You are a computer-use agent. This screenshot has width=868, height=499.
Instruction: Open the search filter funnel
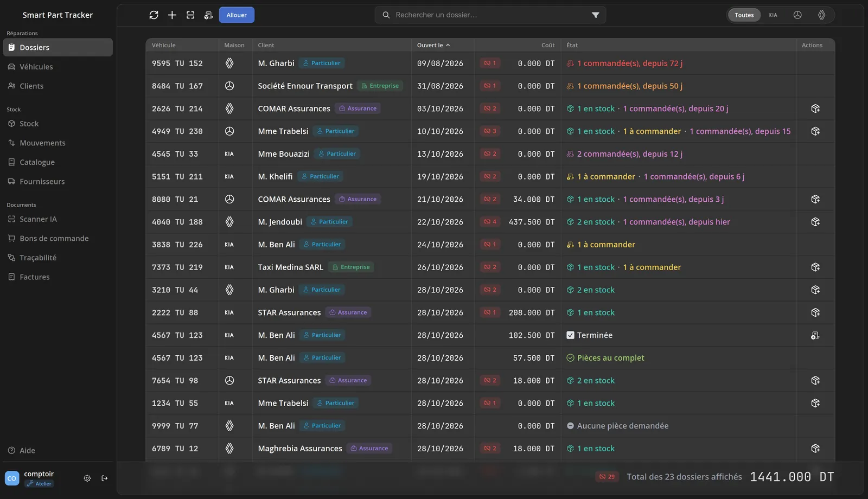[x=596, y=15]
